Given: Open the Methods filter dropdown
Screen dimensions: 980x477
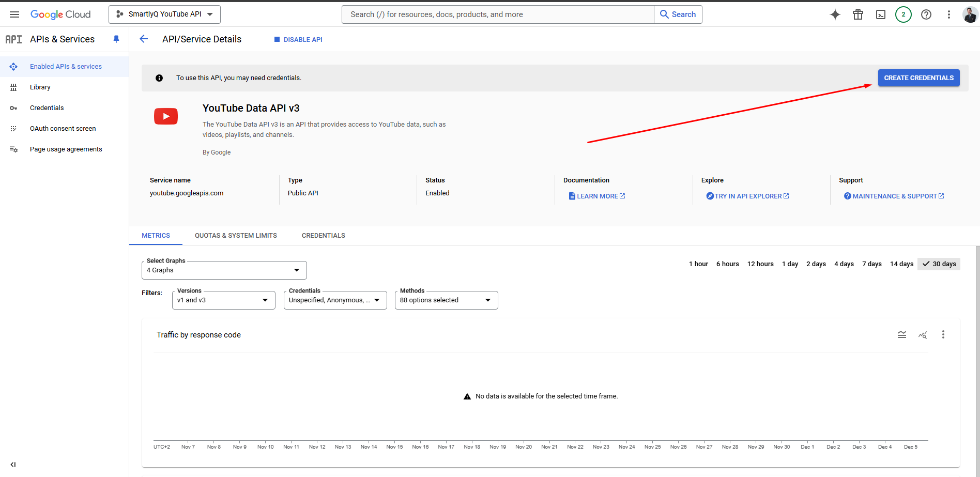Looking at the screenshot, I should tap(447, 300).
